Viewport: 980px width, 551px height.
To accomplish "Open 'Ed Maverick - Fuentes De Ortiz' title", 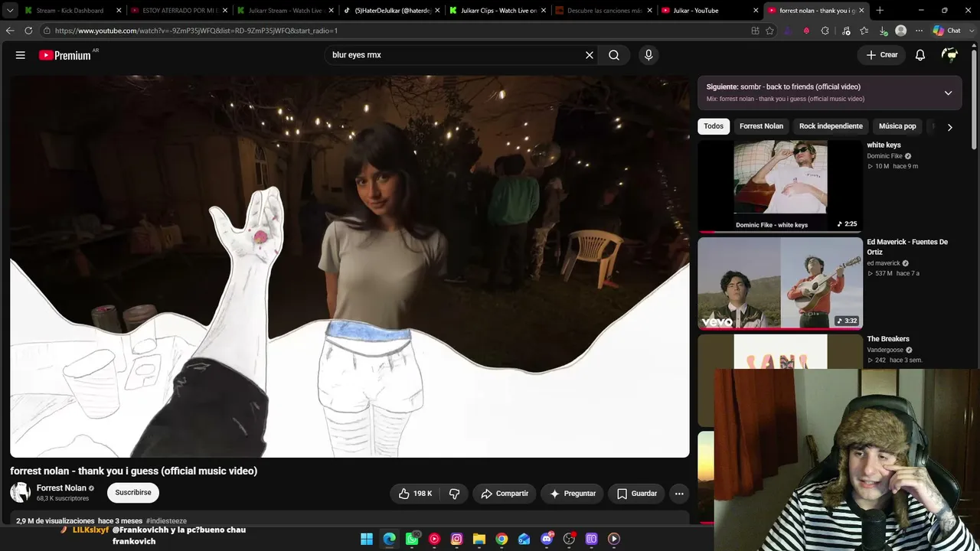I will coord(907,247).
